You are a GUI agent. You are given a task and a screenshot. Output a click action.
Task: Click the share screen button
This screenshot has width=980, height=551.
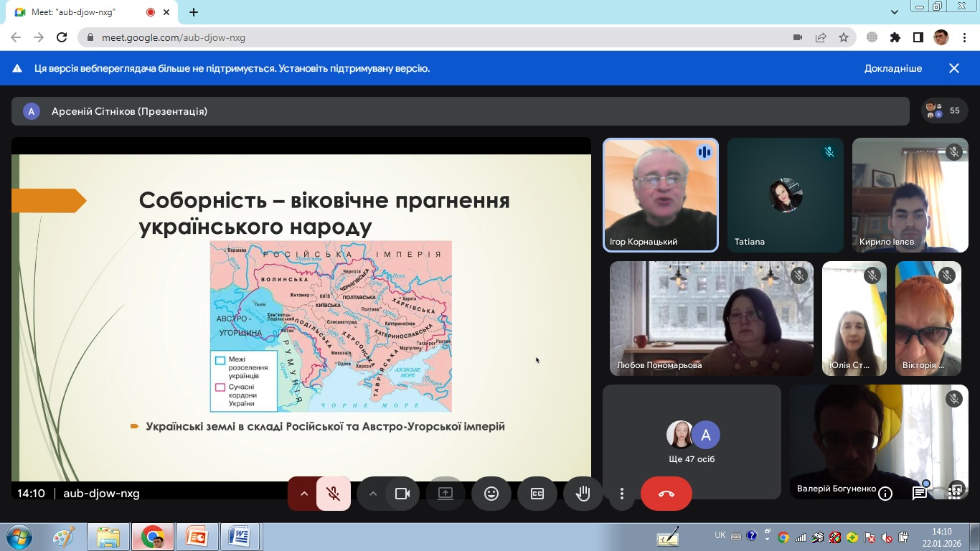[x=446, y=494]
